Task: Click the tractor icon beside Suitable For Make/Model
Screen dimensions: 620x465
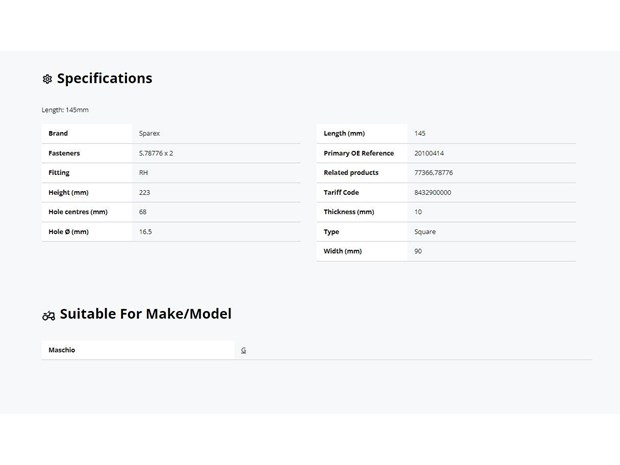Action: pyautogui.click(x=48, y=316)
